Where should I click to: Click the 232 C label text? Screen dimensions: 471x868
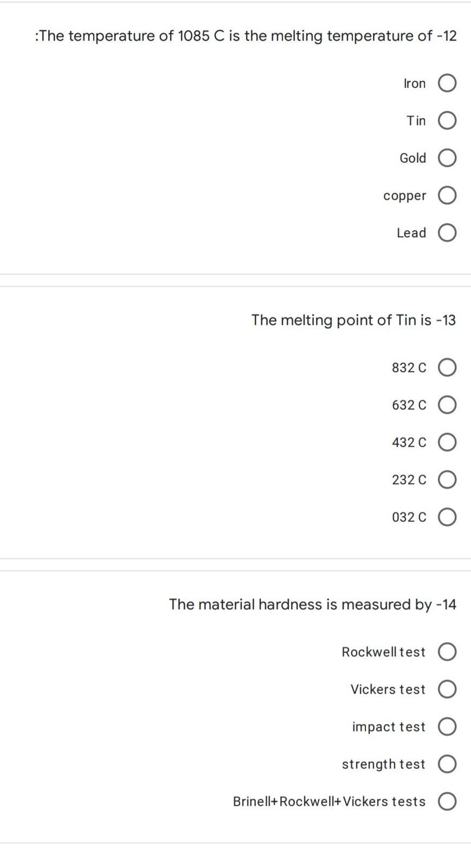409,480
